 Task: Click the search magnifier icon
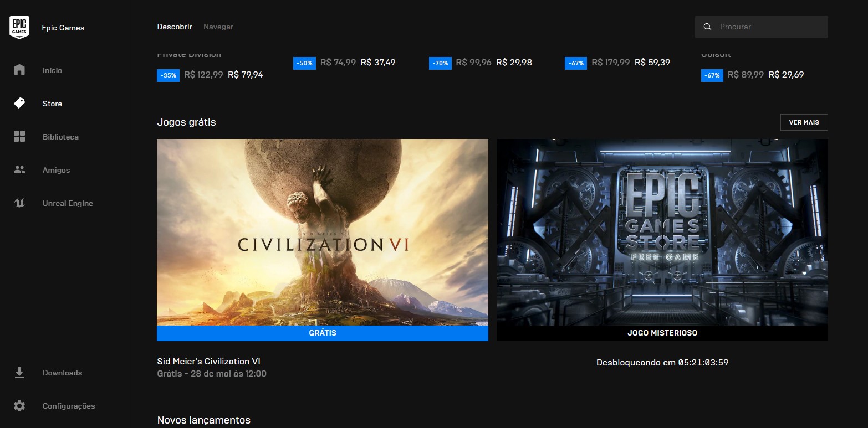coord(707,27)
